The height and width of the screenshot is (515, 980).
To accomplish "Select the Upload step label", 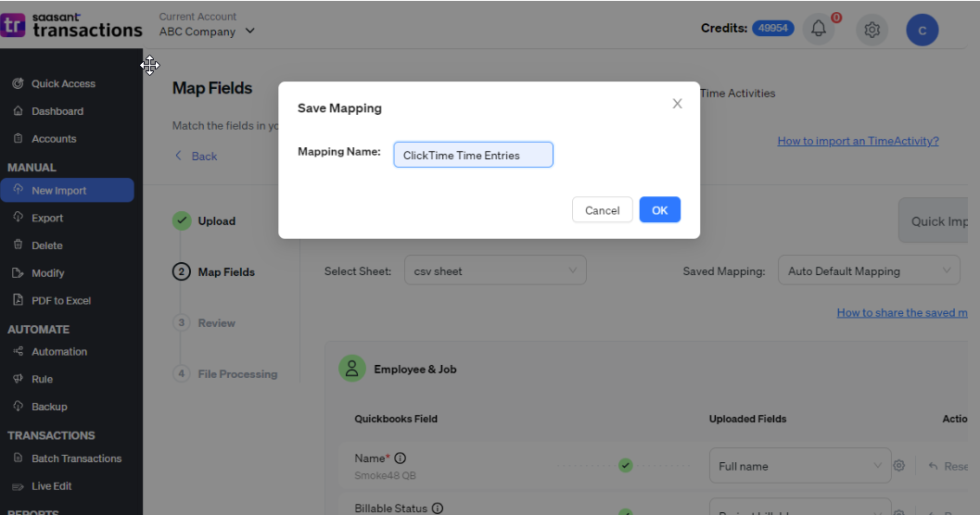I will [216, 221].
